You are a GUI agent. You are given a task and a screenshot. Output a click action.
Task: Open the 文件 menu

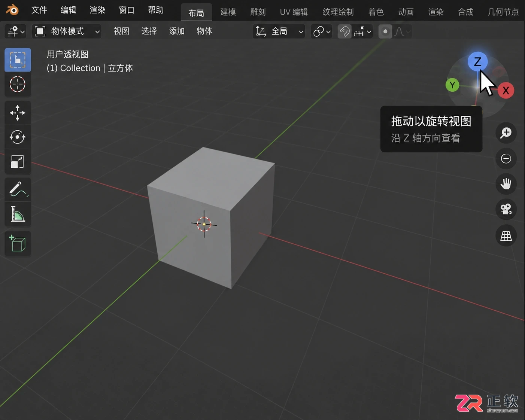click(39, 10)
